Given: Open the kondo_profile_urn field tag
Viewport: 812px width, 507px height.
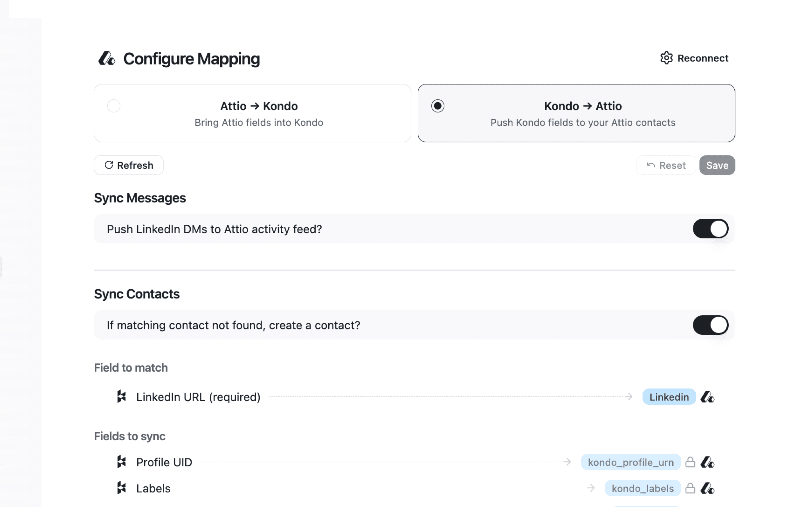Looking at the screenshot, I should pos(630,462).
